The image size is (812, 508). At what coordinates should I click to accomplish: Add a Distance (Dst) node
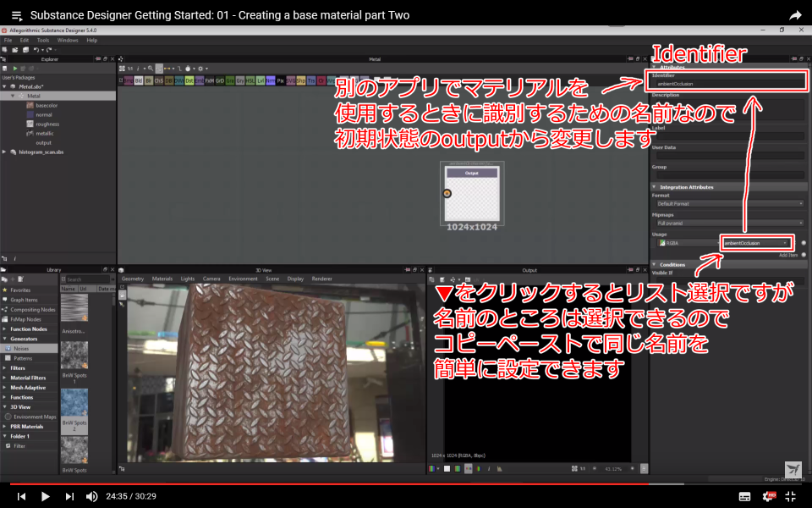189,81
